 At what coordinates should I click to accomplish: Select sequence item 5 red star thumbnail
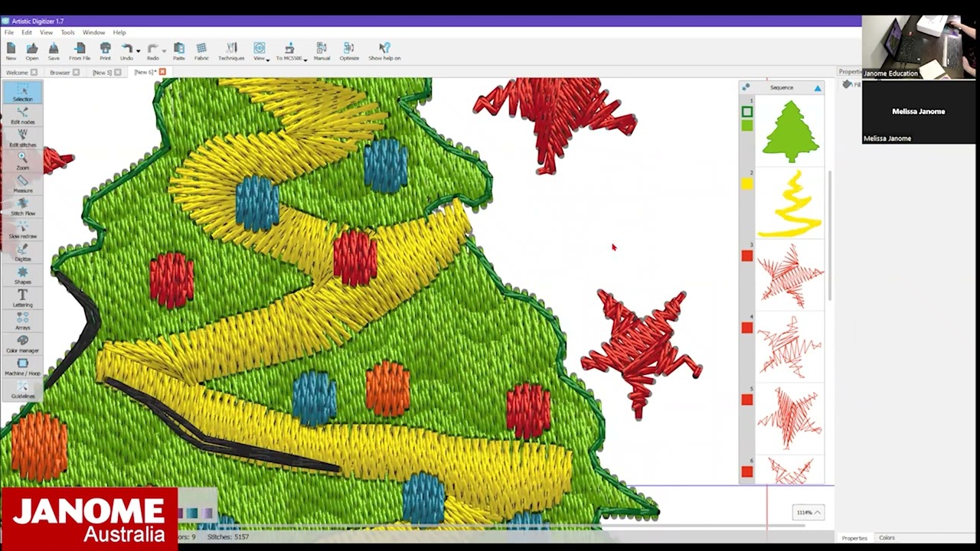tap(790, 420)
